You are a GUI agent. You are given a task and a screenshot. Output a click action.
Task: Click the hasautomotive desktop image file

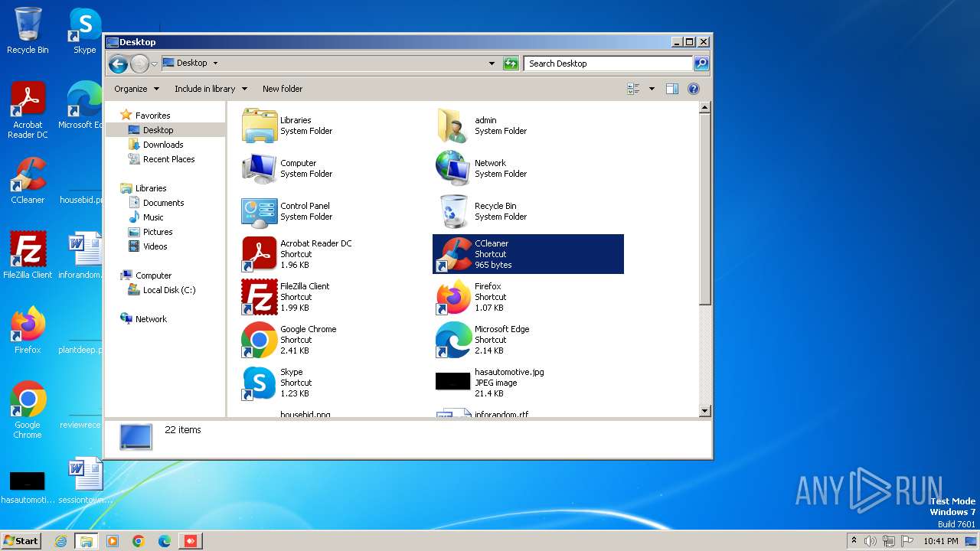pyautogui.click(x=28, y=487)
